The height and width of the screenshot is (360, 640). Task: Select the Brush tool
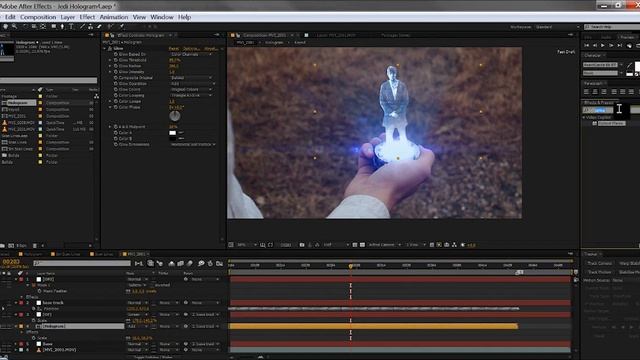[82, 27]
